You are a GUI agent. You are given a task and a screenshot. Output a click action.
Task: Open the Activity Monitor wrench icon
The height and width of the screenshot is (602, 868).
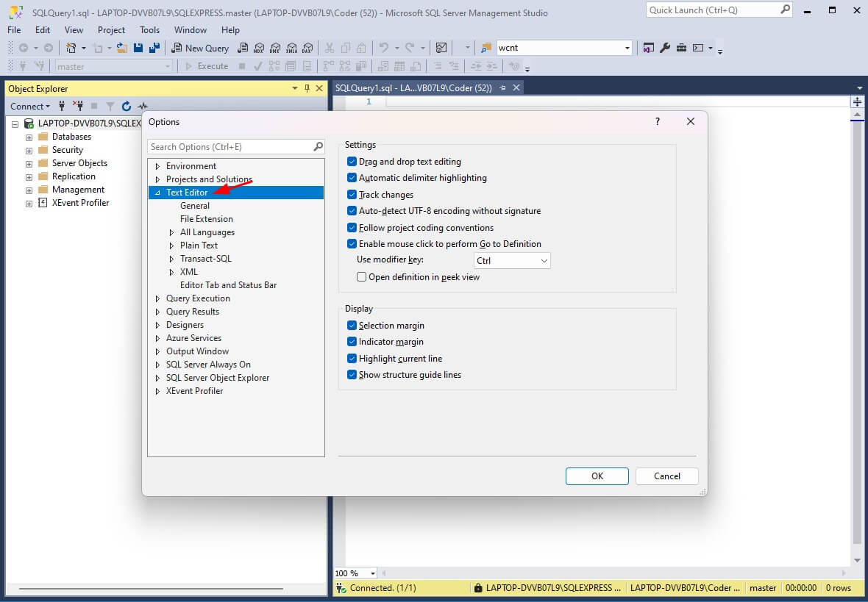pos(664,47)
